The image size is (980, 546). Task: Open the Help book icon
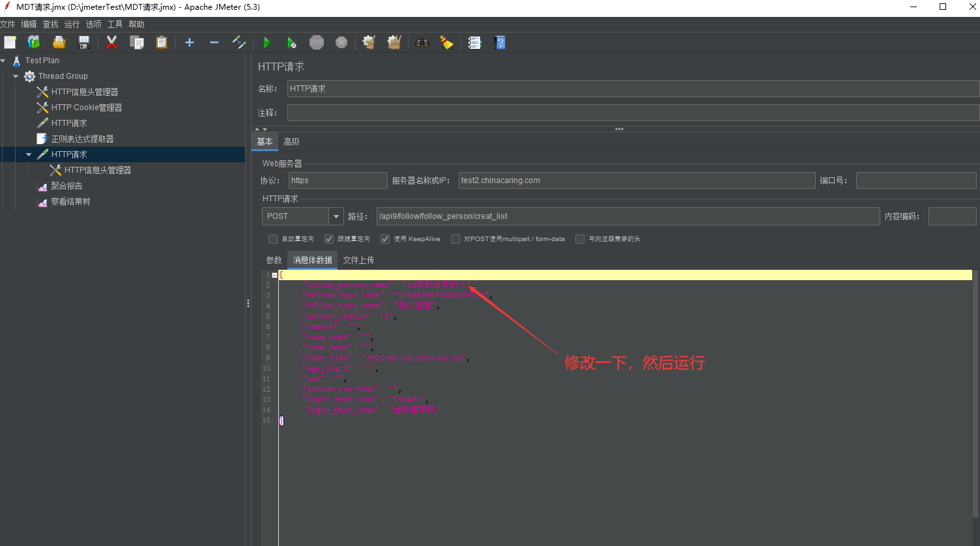pos(500,42)
